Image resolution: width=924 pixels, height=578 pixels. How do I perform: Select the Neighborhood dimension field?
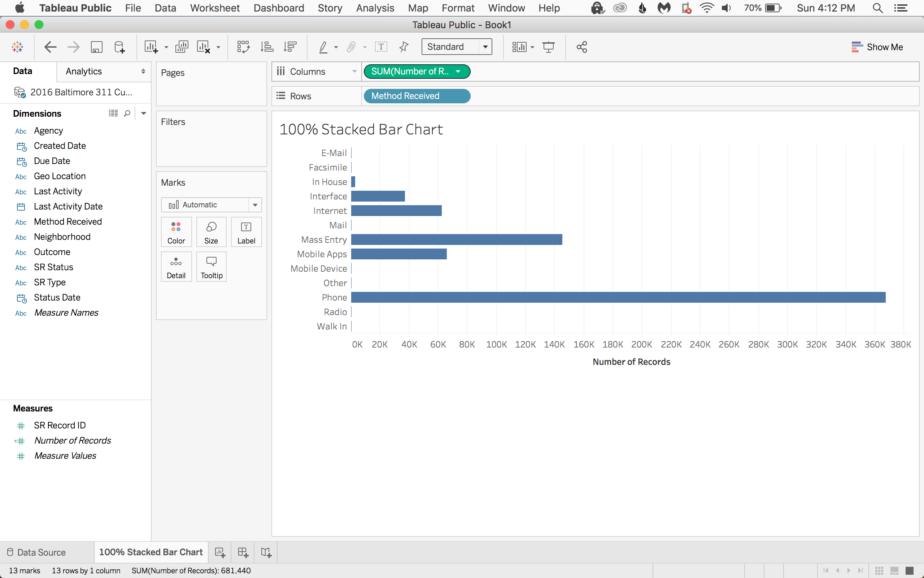click(x=62, y=237)
